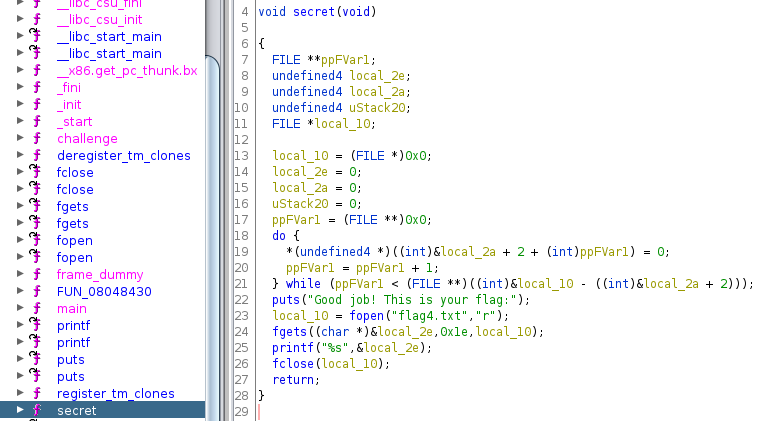The height and width of the screenshot is (421, 783).
Task: Open the main function
Action: (x=71, y=308)
